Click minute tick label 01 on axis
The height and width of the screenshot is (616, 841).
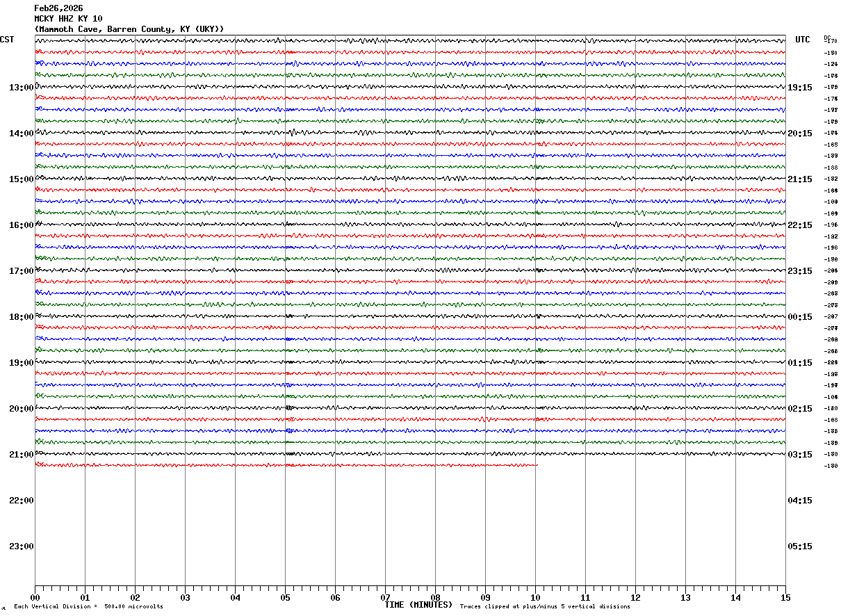(85, 597)
